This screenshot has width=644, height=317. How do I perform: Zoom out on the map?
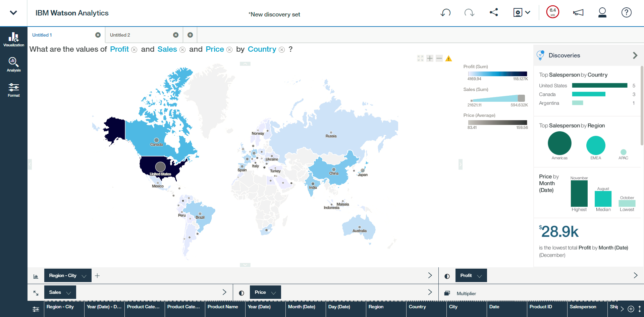(439, 58)
